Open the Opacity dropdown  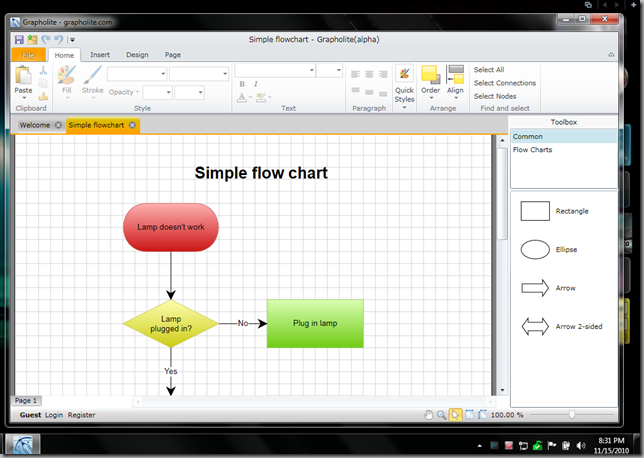(124, 92)
